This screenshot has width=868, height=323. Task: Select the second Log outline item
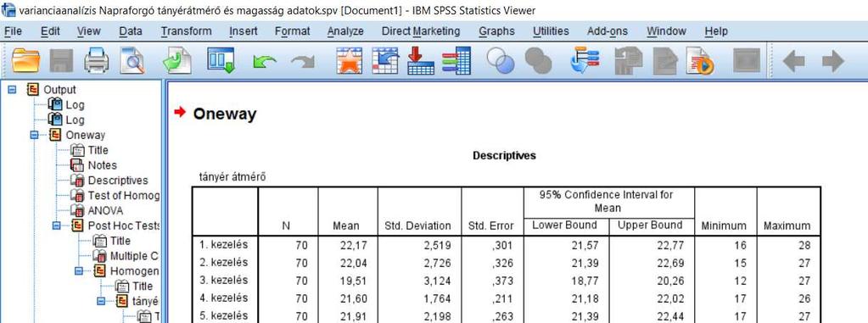(76, 120)
